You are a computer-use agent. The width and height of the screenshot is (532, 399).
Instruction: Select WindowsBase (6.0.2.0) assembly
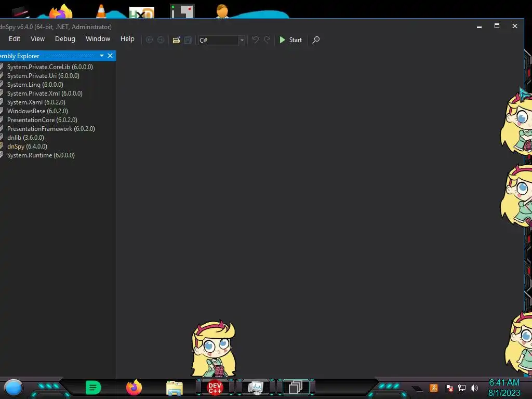pyautogui.click(x=37, y=111)
